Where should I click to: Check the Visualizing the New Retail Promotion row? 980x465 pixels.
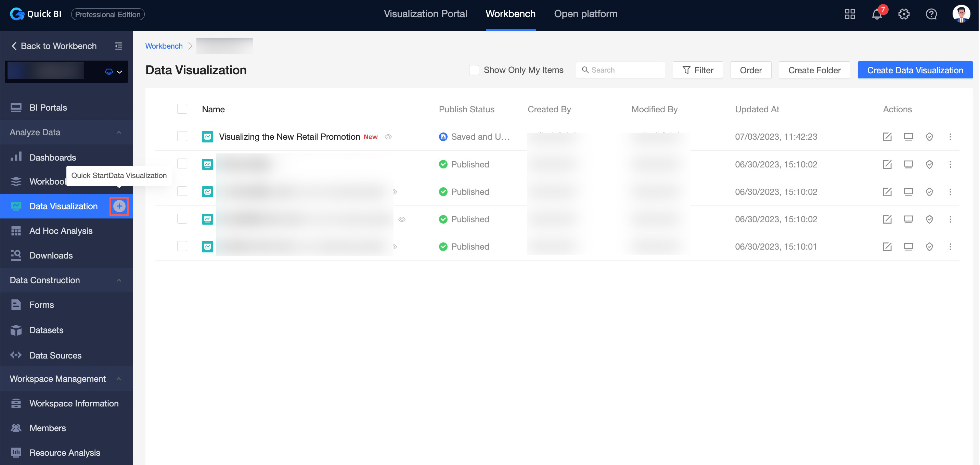182,136
